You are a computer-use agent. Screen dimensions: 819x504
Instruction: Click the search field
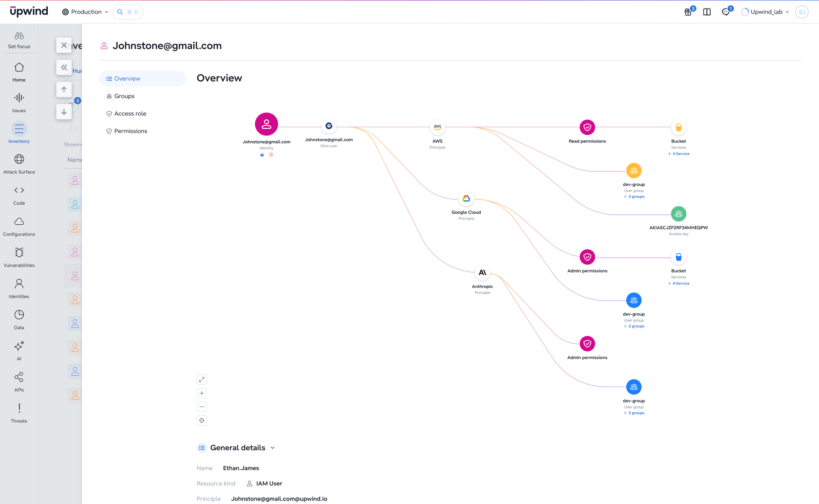(128, 12)
